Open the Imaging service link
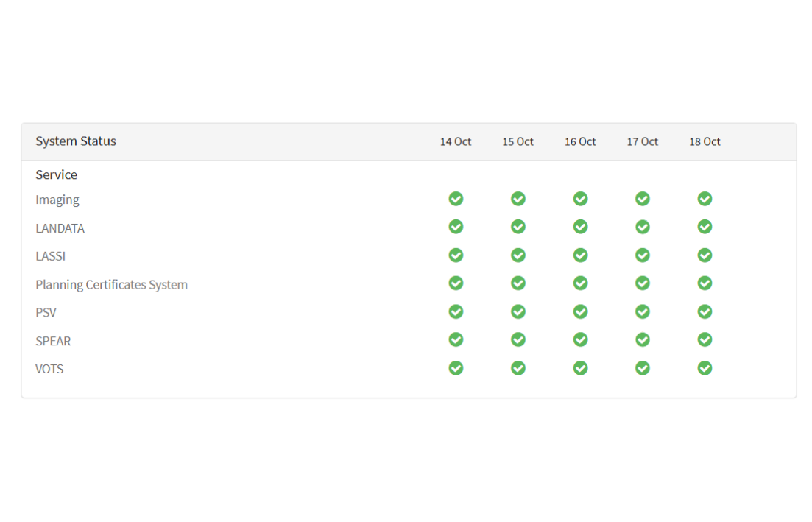This screenshot has width=812, height=522. click(57, 200)
